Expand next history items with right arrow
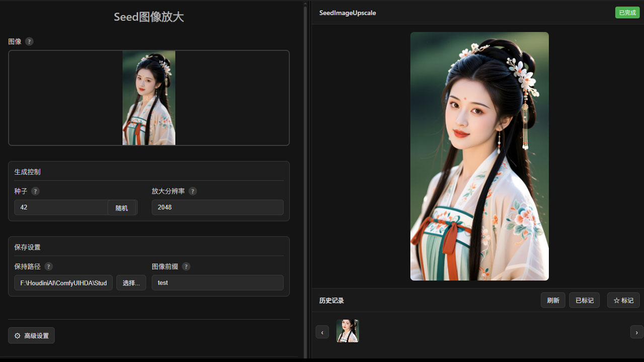Viewport: 644px width, 362px height. click(x=636, y=332)
